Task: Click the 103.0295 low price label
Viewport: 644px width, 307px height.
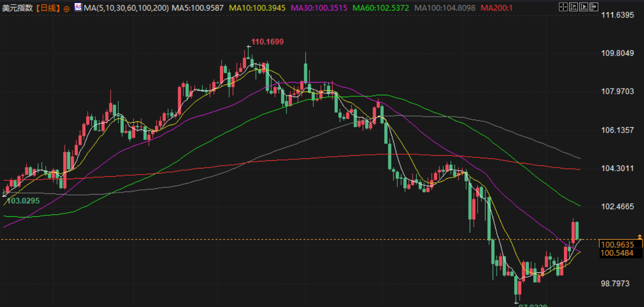Action: click(23, 201)
